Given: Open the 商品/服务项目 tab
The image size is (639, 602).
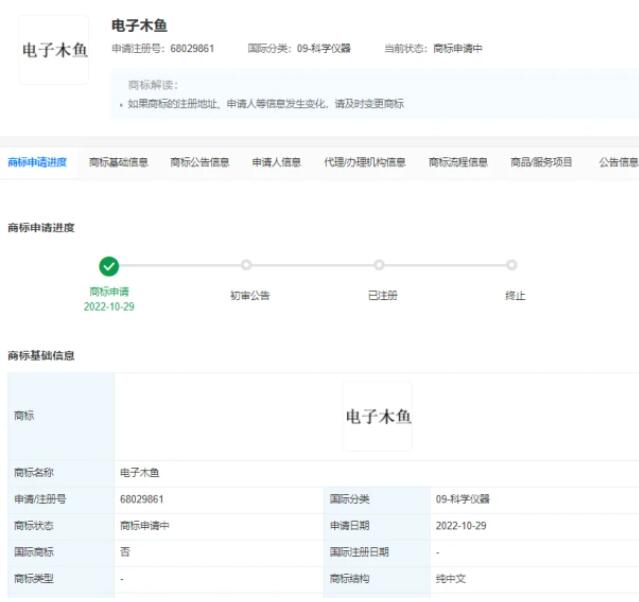Looking at the screenshot, I should (x=541, y=162).
